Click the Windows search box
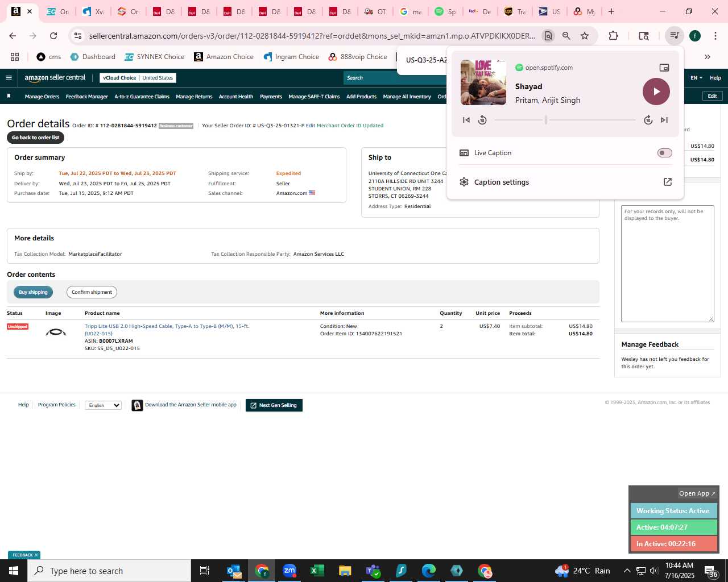The image size is (728, 582). (x=109, y=571)
